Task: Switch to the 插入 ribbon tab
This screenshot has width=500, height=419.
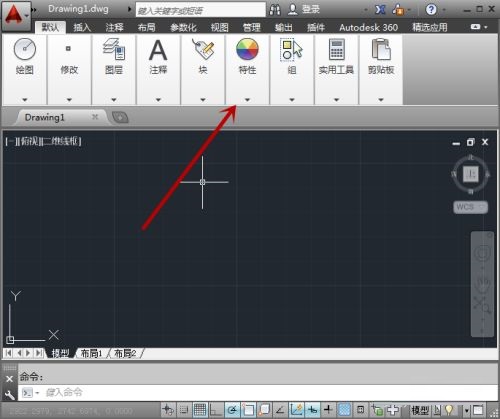Action: (x=82, y=27)
